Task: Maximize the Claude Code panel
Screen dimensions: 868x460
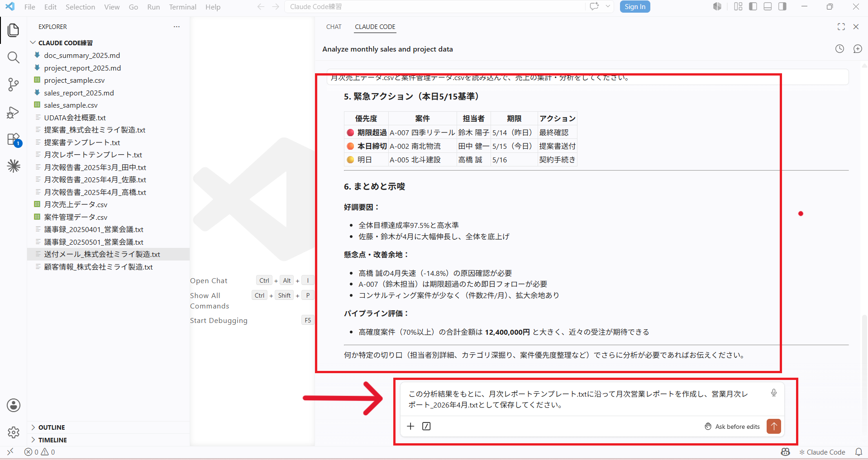Action: (841, 27)
